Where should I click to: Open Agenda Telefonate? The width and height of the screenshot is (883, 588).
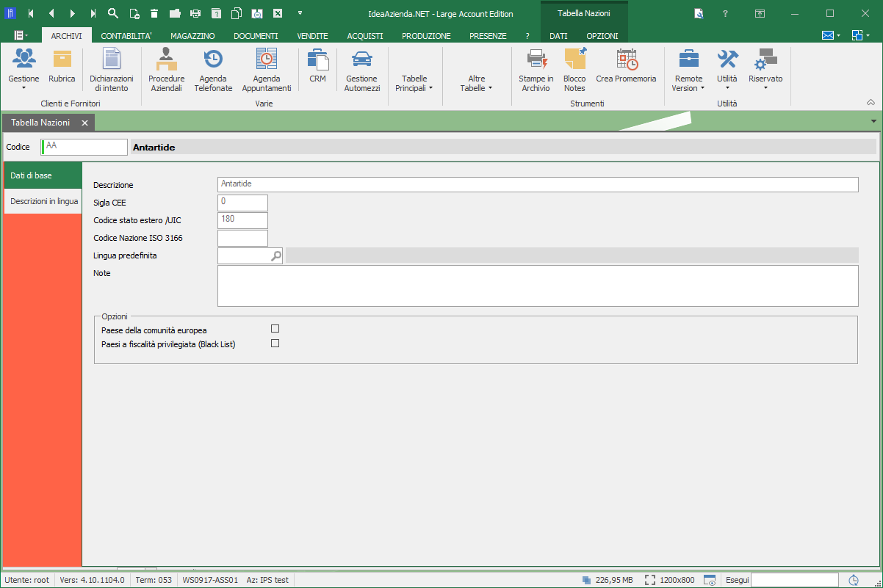(x=213, y=71)
